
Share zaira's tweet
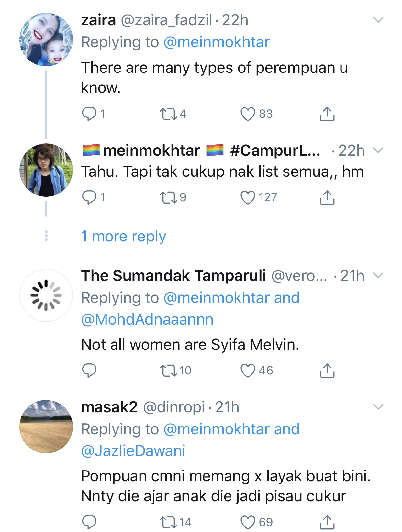(327, 114)
